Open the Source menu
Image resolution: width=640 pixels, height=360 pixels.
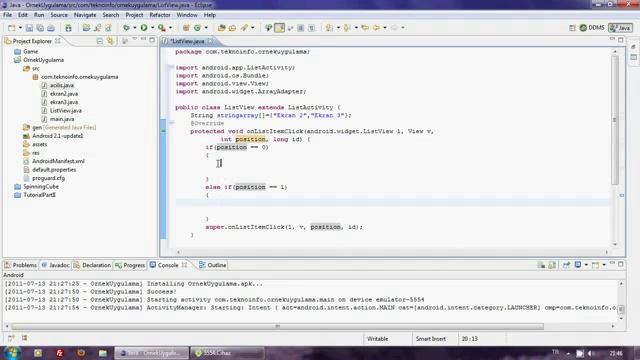[59, 15]
